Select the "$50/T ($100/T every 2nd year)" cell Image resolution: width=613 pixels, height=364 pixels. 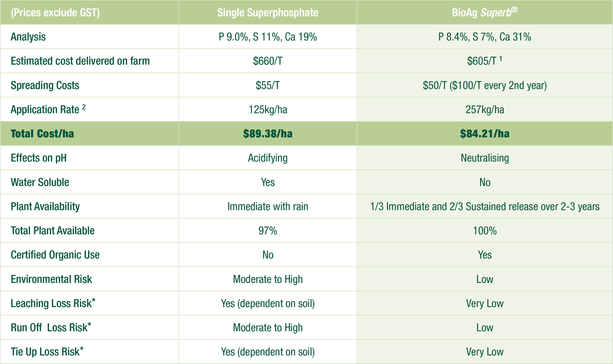(x=484, y=85)
